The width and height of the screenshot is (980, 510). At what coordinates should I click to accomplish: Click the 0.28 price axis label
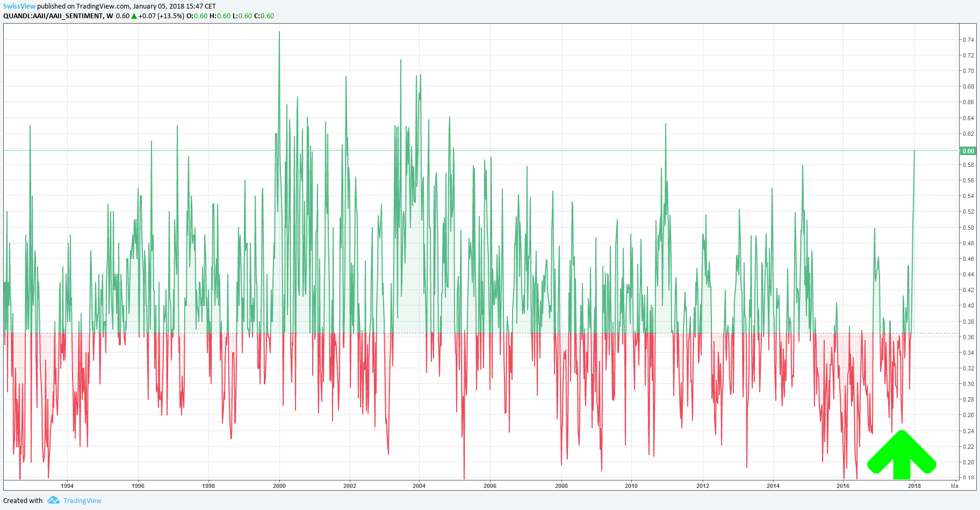pos(968,399)
